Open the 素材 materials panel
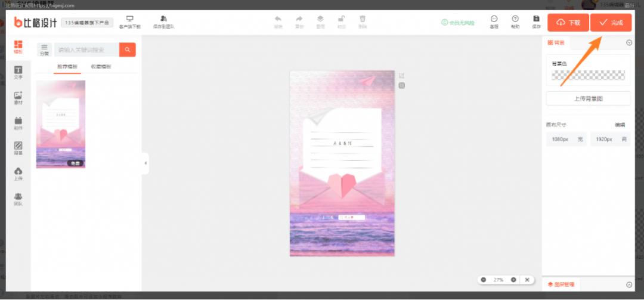 point(18,98)
